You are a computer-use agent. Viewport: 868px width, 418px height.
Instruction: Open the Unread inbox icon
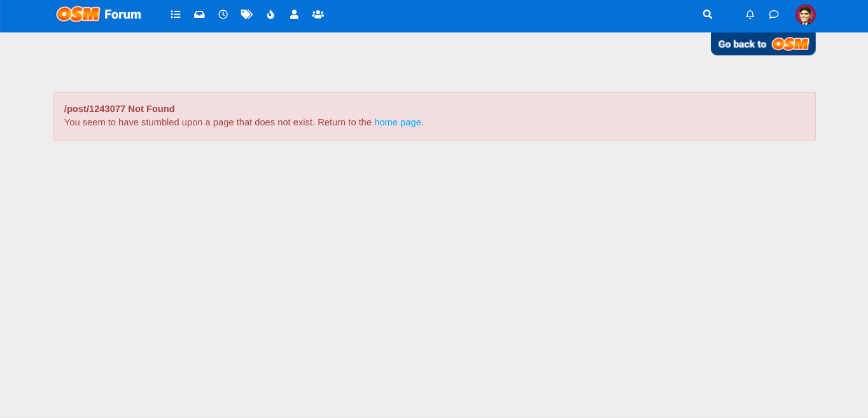click(199, 14)
